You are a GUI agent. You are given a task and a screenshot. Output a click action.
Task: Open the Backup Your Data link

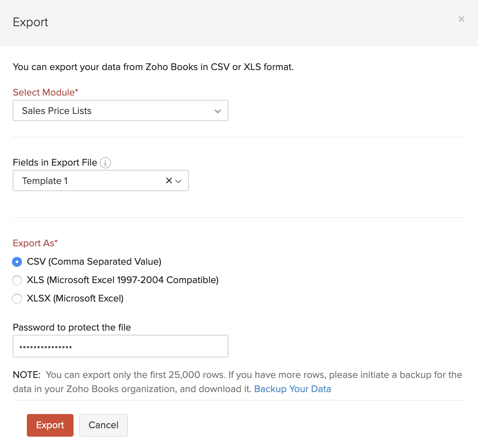tap(292, 389)
